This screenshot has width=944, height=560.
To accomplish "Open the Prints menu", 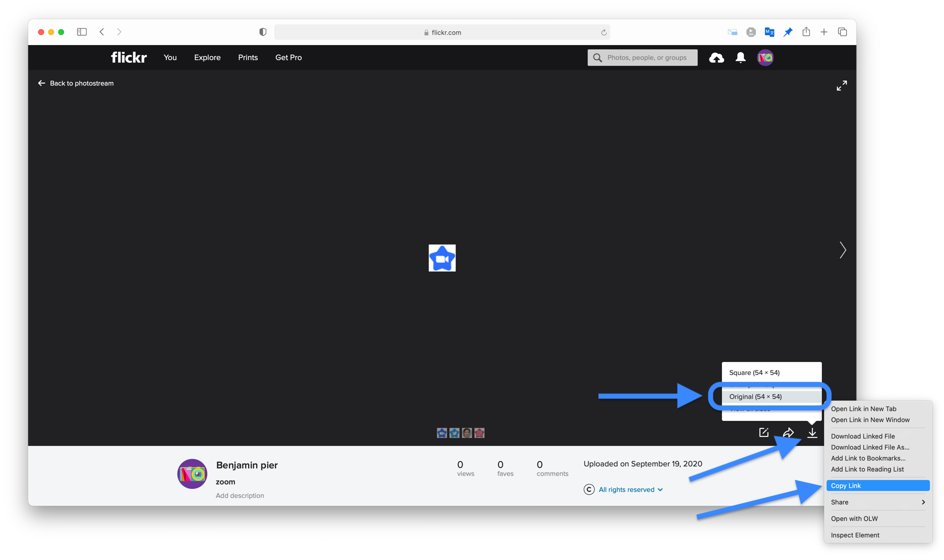I will 248,57.
